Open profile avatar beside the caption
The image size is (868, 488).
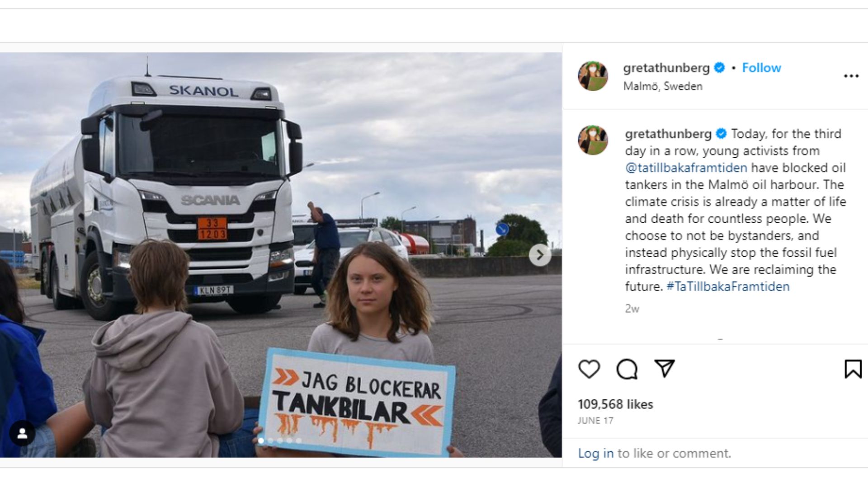pos(593,140)
